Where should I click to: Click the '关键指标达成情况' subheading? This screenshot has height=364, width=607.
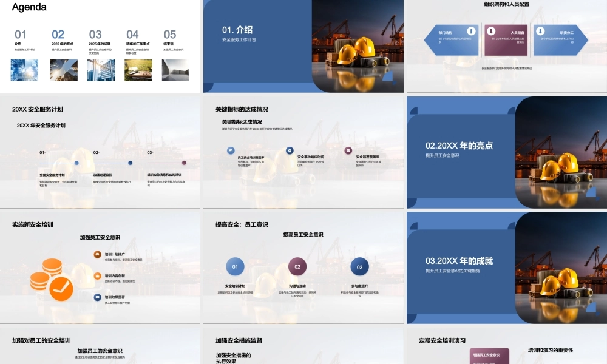coord(242,122)
